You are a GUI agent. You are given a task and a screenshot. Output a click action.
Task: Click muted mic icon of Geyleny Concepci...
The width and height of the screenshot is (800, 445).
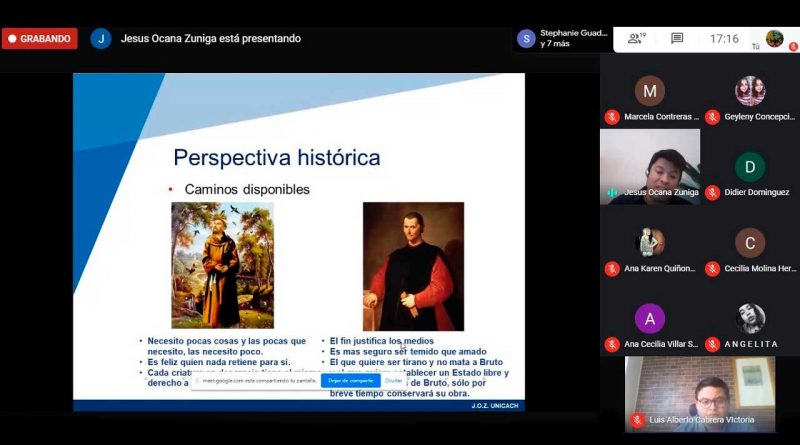coord(712,117)
